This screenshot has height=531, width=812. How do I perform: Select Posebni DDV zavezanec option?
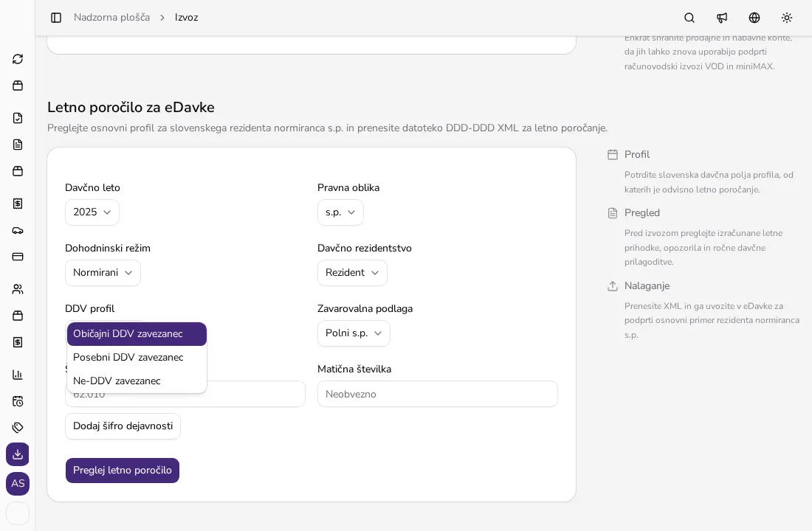coord(137,358)
